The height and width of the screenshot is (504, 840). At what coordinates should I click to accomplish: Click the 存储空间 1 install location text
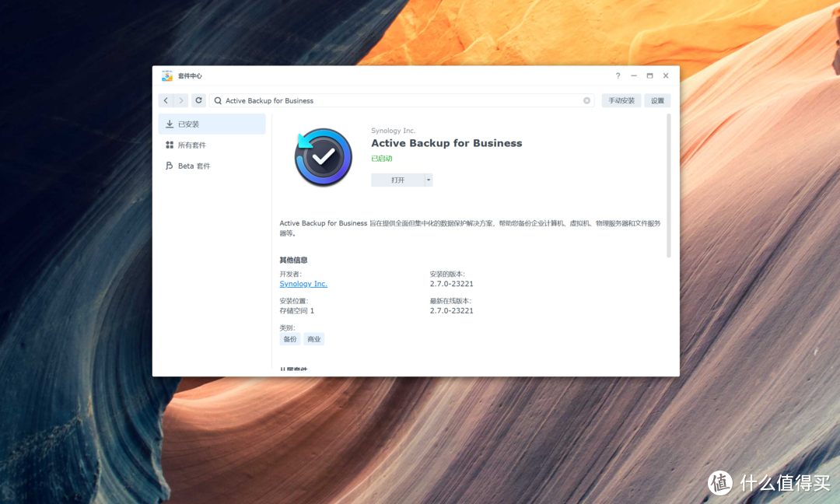tap(297, 310)
